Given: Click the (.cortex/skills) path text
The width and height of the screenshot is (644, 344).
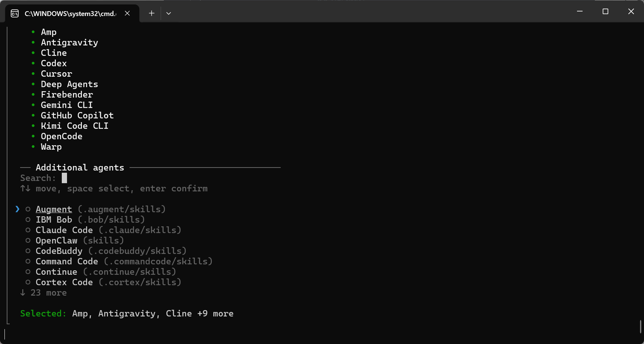Looking at the screenshot, I should tap(140, 282).
